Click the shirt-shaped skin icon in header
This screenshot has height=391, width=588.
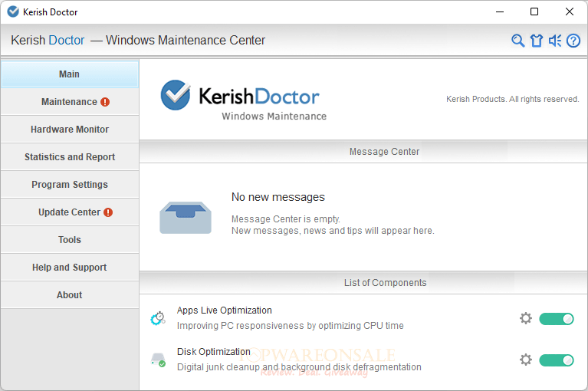[x=536, y=41]
